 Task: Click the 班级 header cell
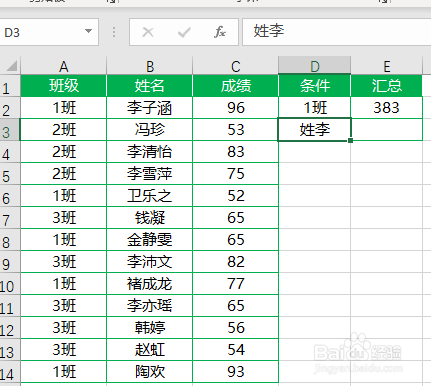(63, 86)
